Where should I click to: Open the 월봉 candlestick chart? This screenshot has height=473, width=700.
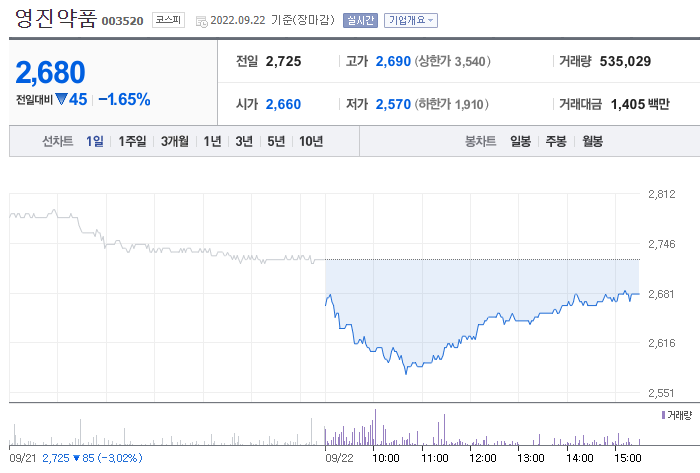(592, 141)
